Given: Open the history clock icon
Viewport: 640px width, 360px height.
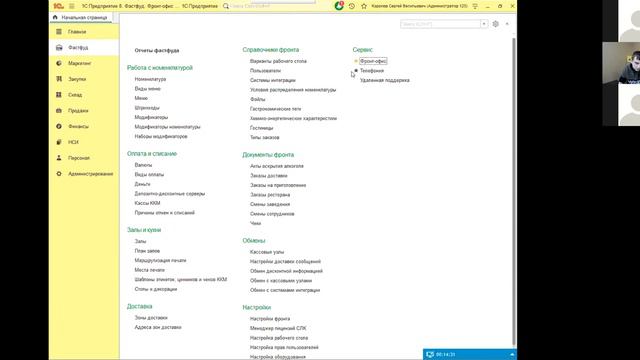Looking at the screenshot, I should click(x=352, y=6).
